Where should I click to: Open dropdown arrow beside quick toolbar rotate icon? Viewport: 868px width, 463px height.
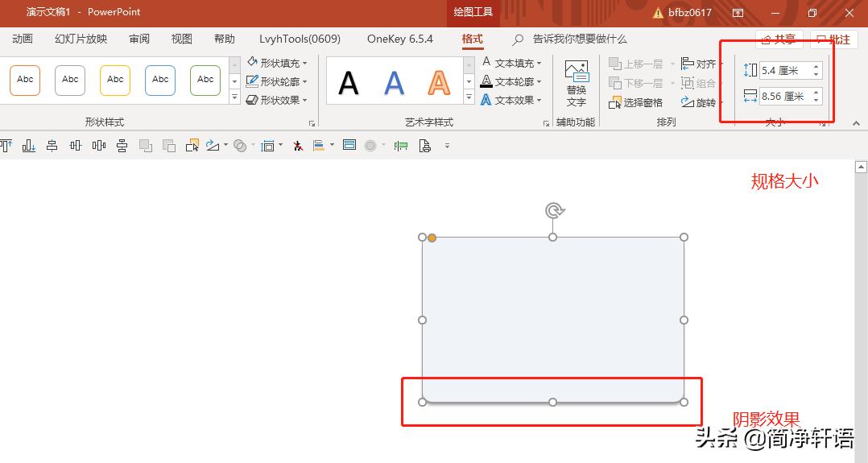[225, 146]
